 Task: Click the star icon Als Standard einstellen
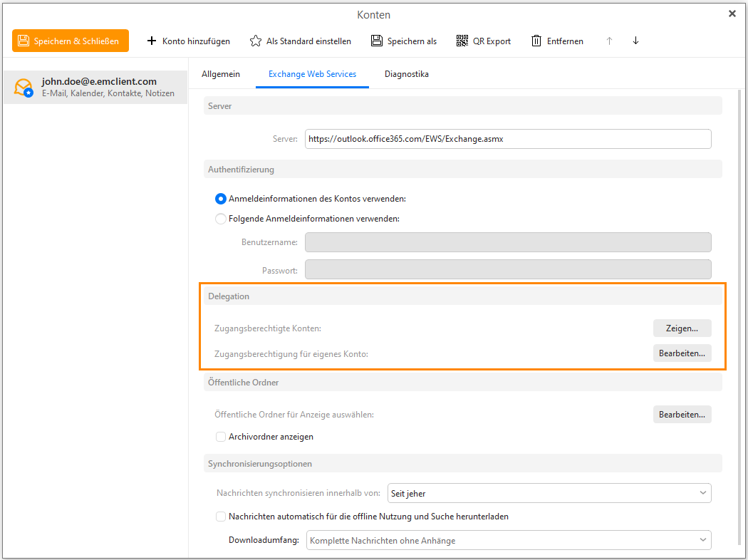pyautogui.click(x=256, y=41)
